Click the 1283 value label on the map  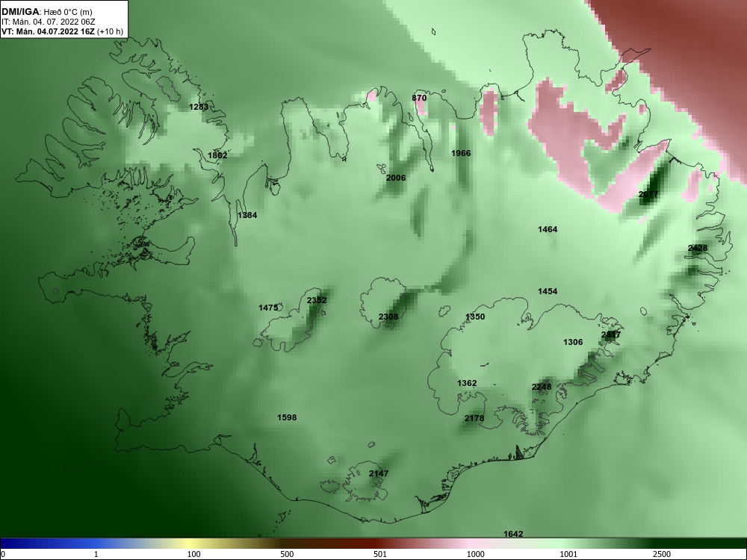pos(199,107)
